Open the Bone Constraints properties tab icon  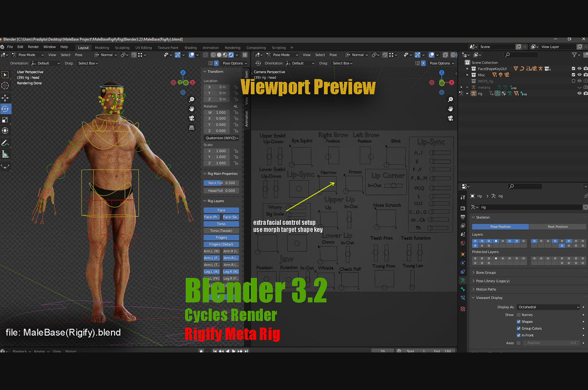463,298
